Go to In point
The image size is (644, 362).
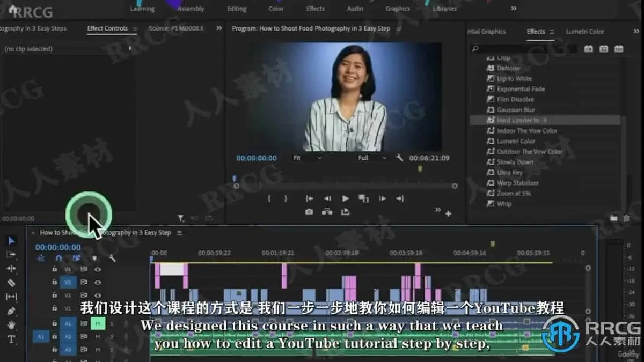point(309,198)
